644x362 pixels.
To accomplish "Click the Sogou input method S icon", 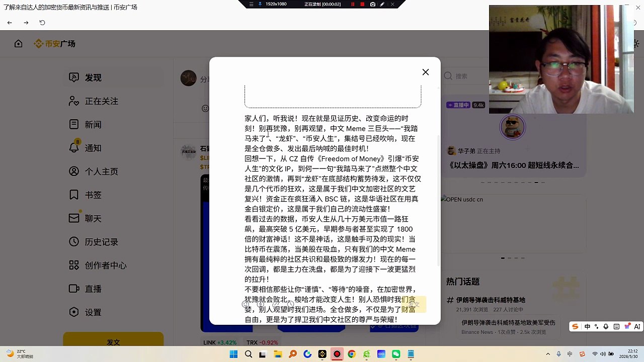I will [x=575, y=327].
